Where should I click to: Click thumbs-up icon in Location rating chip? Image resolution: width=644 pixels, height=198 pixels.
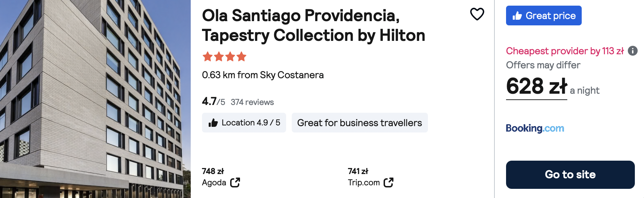point(213,123)
